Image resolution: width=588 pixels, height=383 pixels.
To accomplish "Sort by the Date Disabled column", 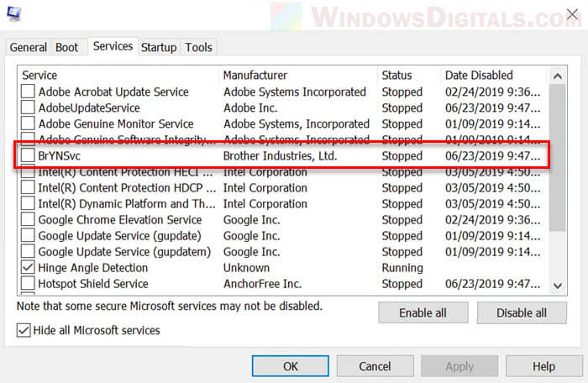I will (491, 76).
